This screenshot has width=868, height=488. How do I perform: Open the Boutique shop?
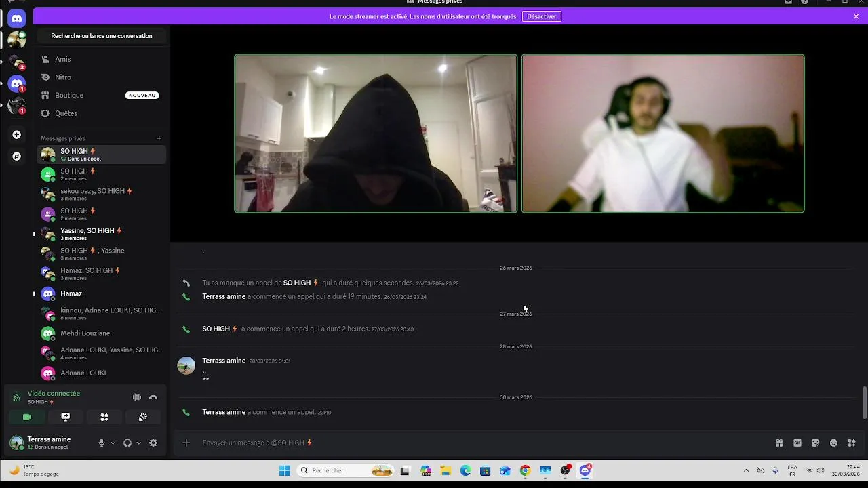[x=102, y=96]
